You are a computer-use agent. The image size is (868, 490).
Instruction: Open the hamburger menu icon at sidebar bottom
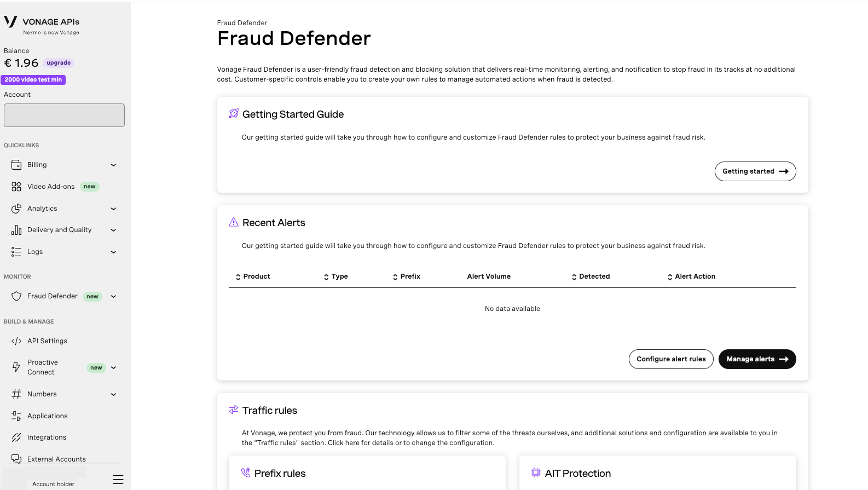(x=118, y=480)
